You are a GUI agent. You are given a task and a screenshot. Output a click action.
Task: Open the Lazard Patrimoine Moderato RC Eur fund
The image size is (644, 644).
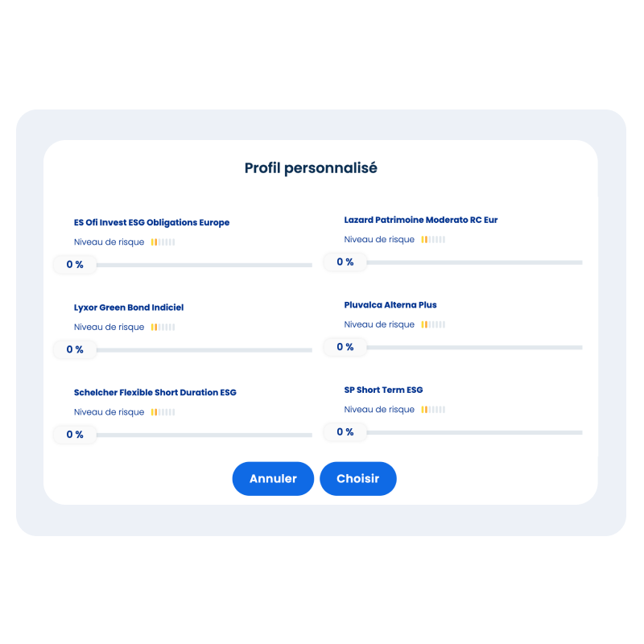click(x=420, y=219)
